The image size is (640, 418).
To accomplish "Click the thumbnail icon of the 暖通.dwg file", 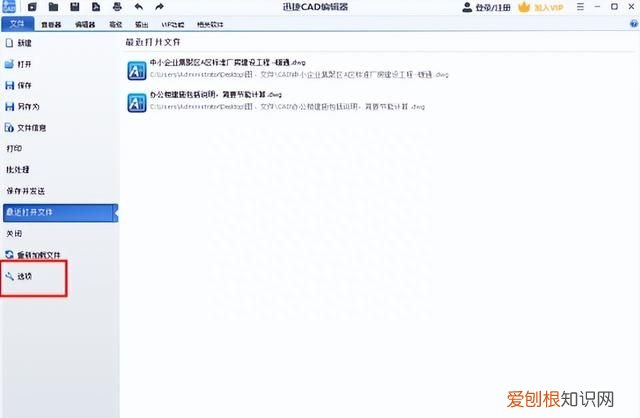I will click(136, 71).
